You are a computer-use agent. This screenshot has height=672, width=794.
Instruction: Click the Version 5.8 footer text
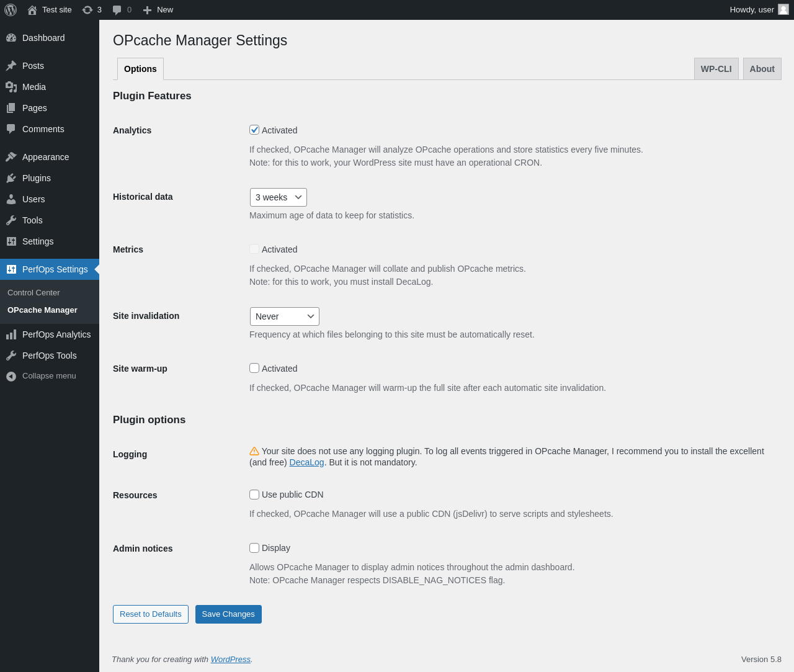[761, 659]
